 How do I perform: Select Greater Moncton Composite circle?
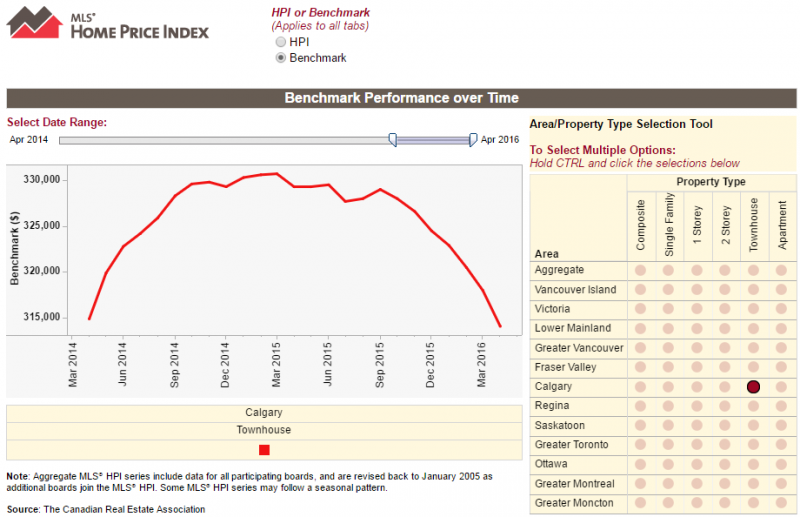640,503
